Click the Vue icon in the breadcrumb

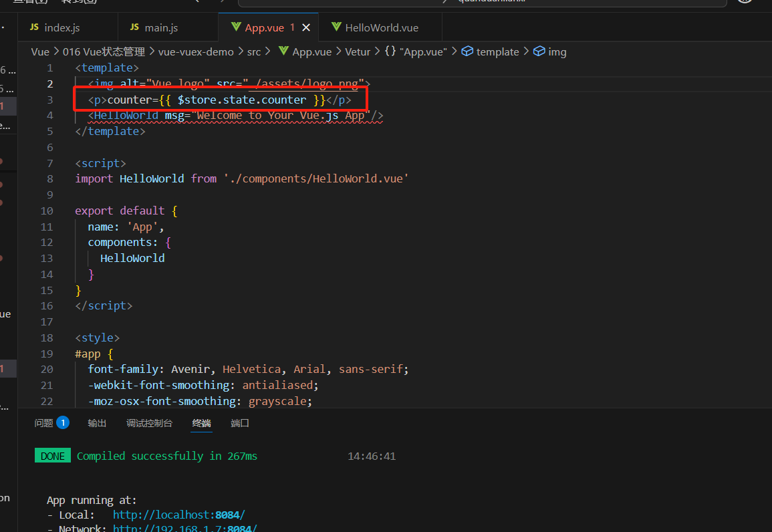click(x=283, y=51)
